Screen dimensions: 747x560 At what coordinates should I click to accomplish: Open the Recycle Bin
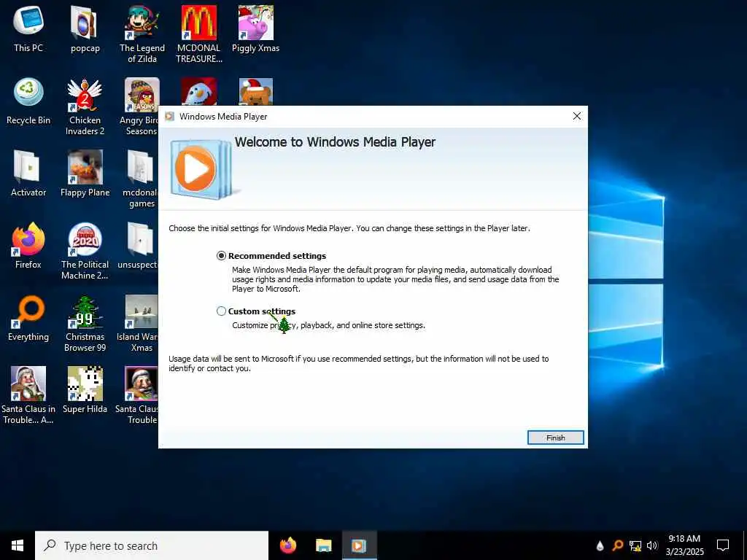(28, 101)
